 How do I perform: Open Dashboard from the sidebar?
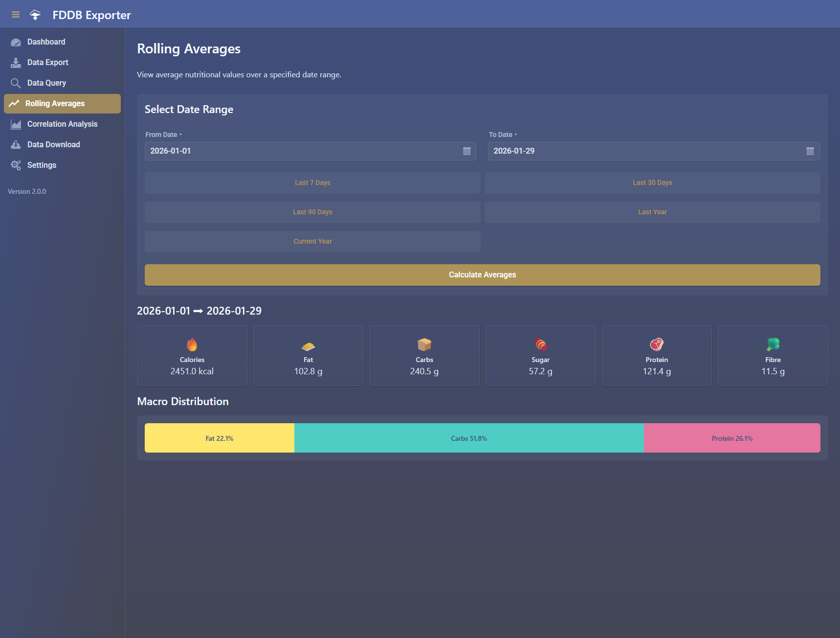pyautogui.click(x=46, y=42)
